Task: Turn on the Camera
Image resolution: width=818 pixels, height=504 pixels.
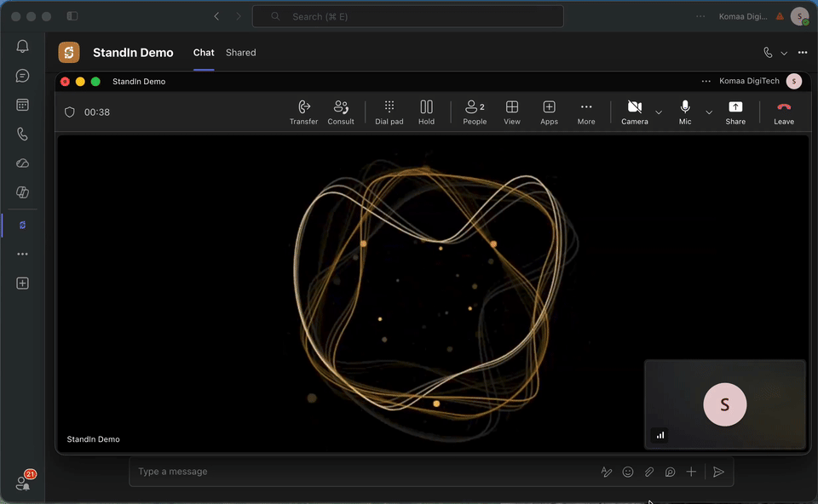Action: (634, 112)
